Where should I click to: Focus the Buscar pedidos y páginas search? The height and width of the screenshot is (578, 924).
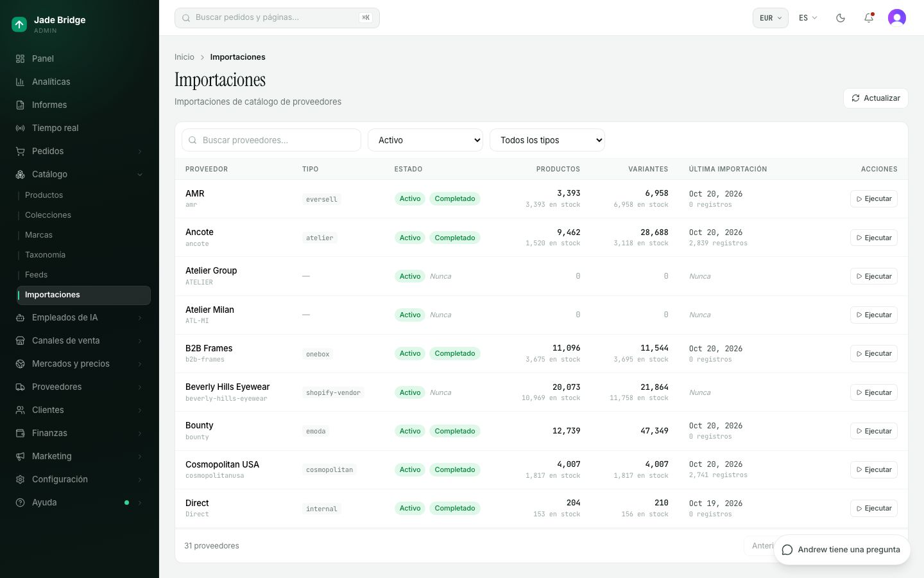click(x=277, y=18)
